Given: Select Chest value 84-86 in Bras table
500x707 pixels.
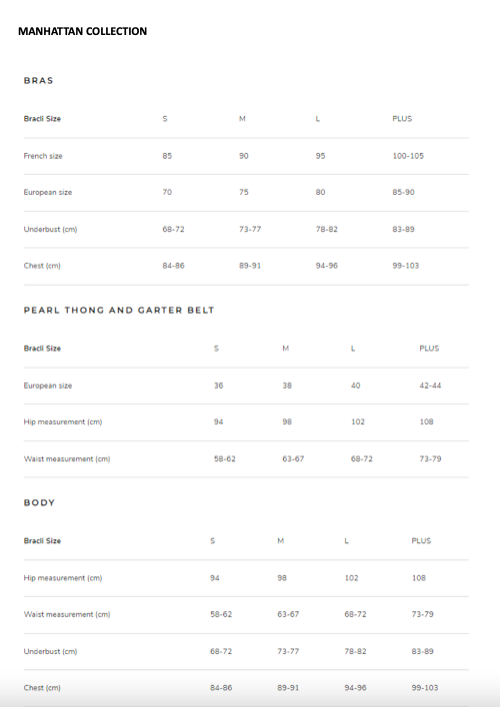Looking at the screenshot, I should (x=174, y=266).
